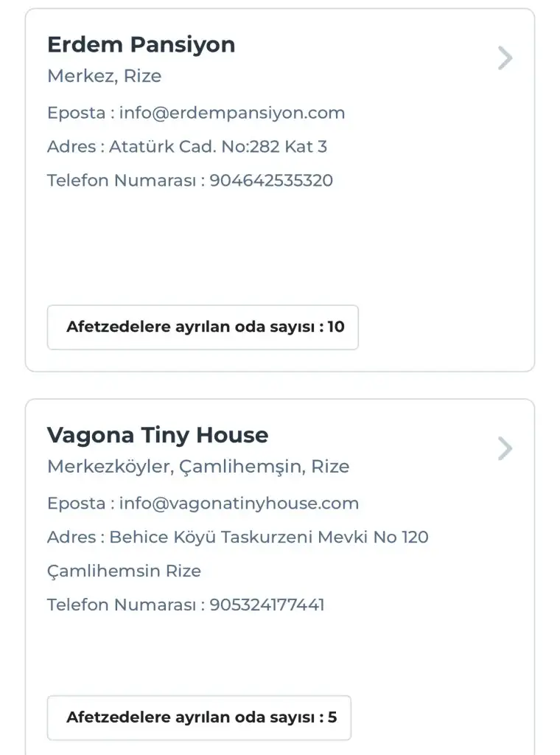Click the Eposta label in Erdem card
560x755 pixels.
(x=76, y=113)
